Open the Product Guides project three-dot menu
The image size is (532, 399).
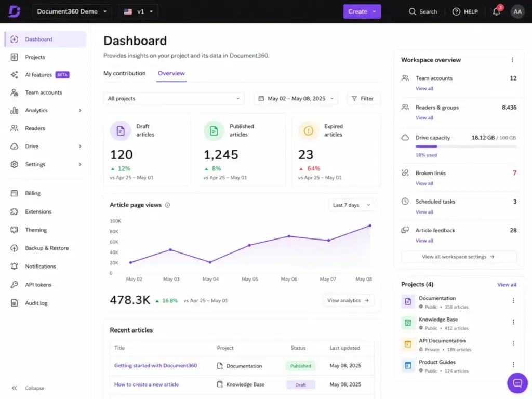(x=513, y=364)
